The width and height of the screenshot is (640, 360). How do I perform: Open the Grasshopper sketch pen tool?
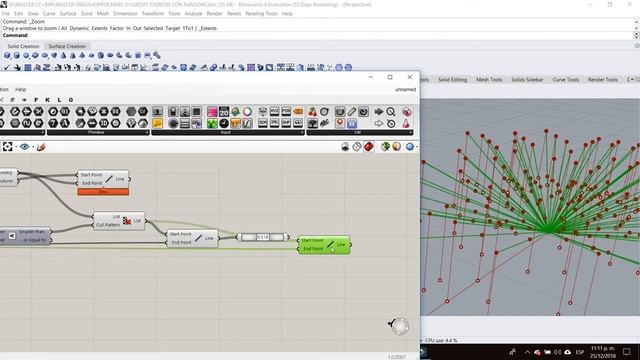(41, 147)
